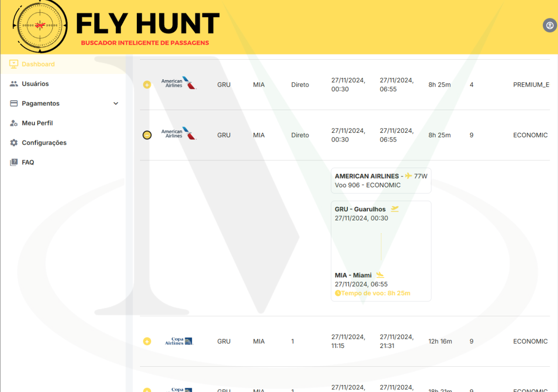Expand the PREMIUM_E American Airlines flight row
The height and width of the screenshot is (392, 558).
click(x=147, y=85)
